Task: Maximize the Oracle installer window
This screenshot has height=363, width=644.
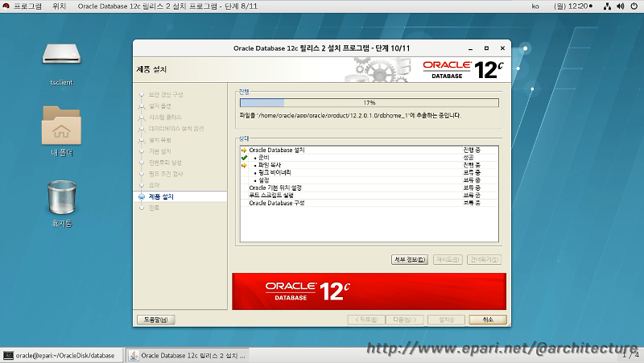Action: (x=486, y=48)
